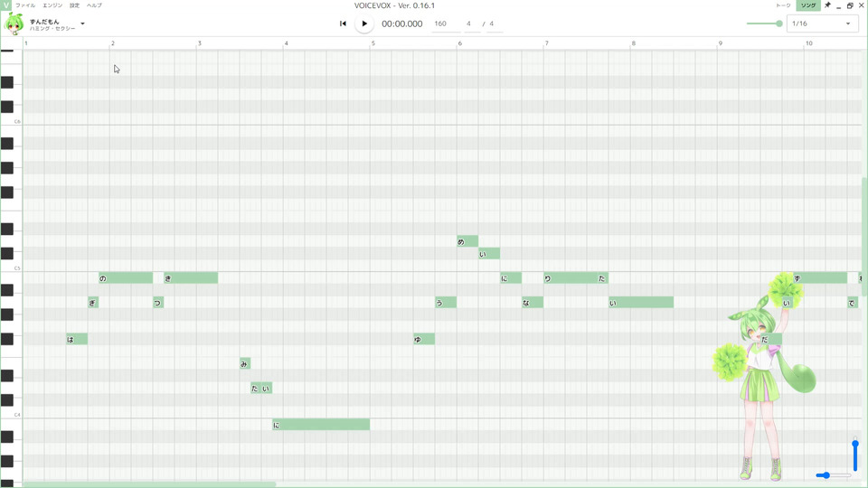Open the エンジン menu

pos(52,5)
